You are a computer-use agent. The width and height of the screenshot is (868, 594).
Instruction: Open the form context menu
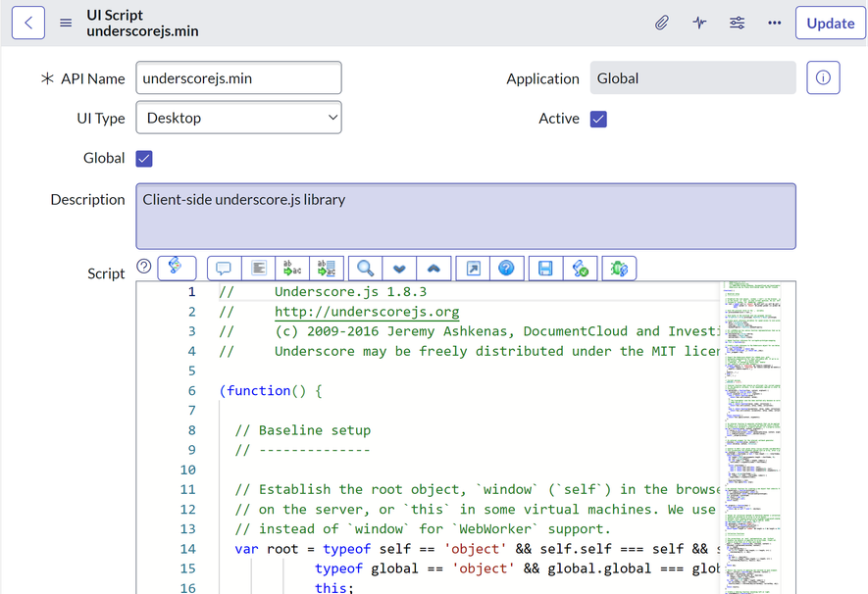[66, 23]
